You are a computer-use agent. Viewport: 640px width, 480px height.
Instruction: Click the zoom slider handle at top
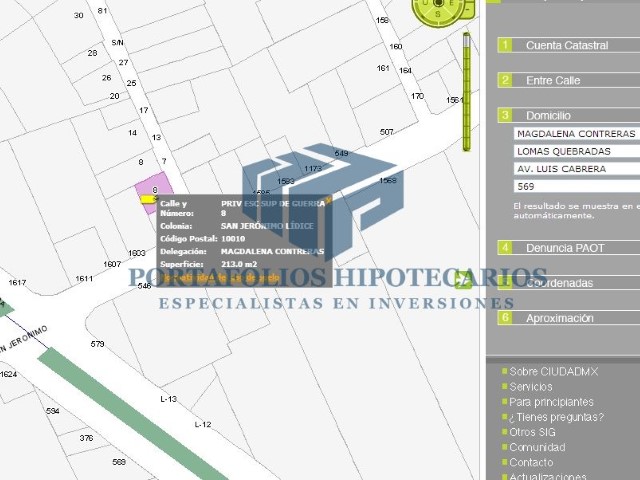tap(467, 39)
